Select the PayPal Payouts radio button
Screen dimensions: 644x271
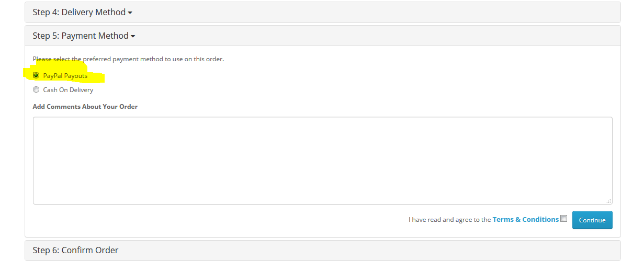tap(36, 76)
